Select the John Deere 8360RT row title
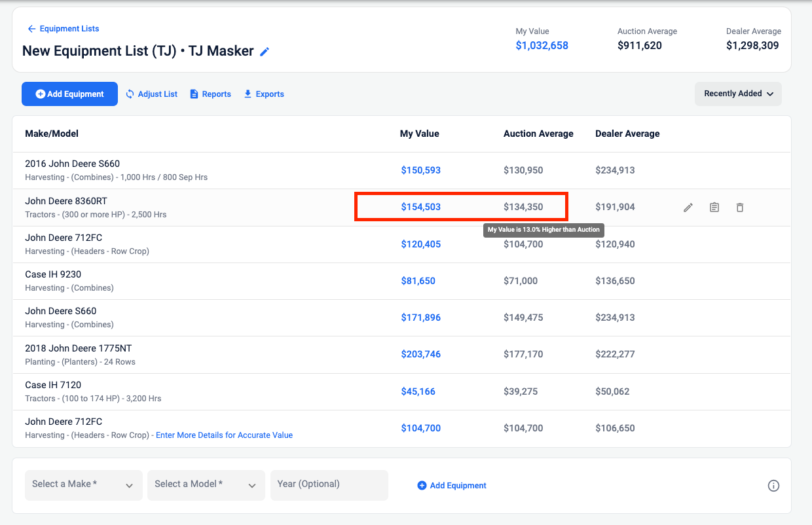Viewport: 812px width, 525px height. 65,201
